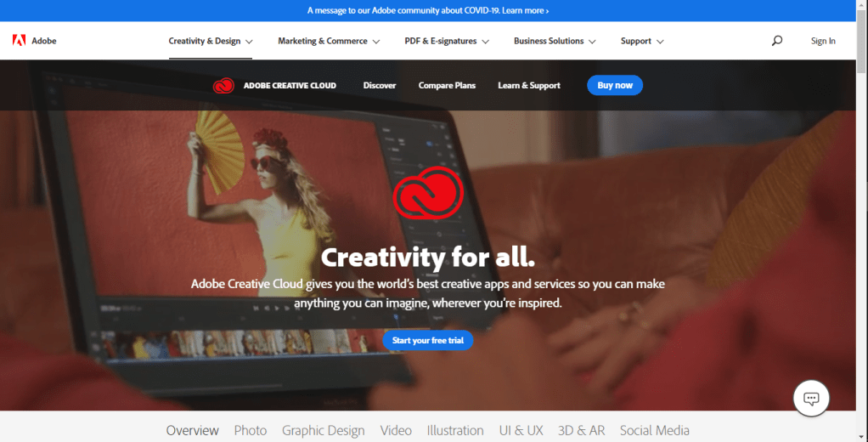Switch to the Photo tab
This screenshot has width=868, height=442.
coord(250,430)
